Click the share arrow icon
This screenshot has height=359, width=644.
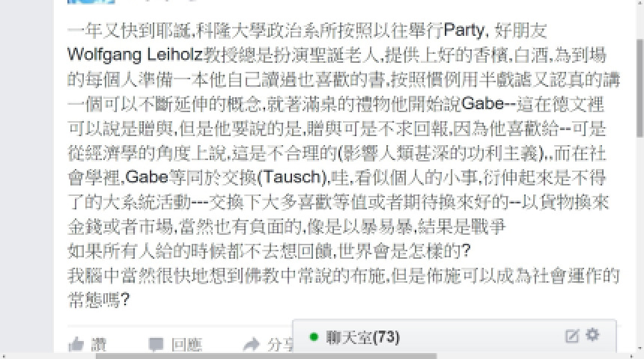252,345
